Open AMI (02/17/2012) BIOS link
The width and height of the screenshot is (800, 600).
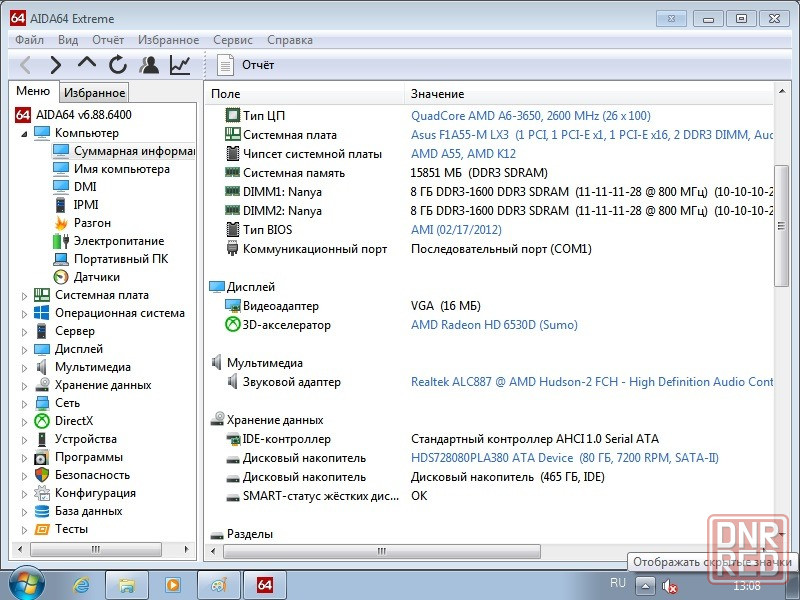(x=456, y=230)
